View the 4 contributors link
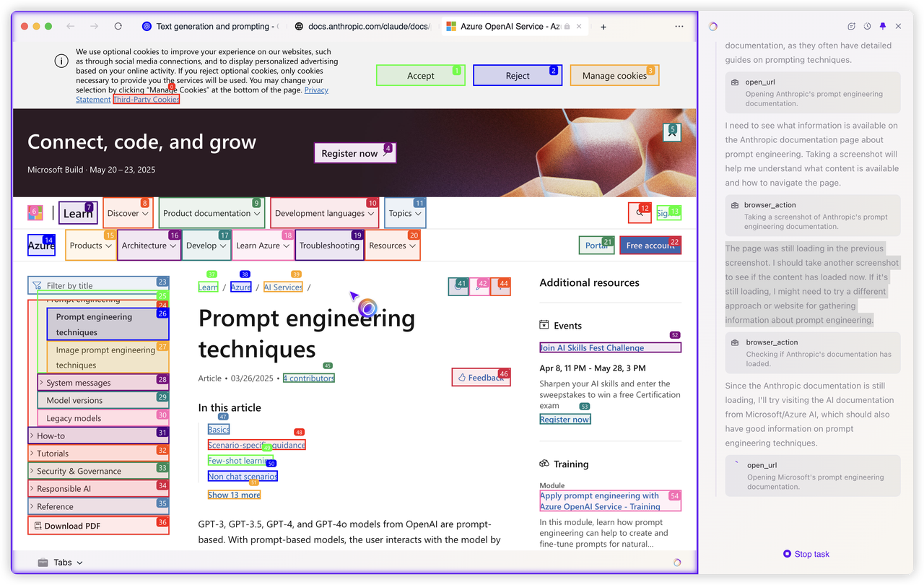Viewport: 924px width, 585px height. pyautogui.click(x=309, y=378)
